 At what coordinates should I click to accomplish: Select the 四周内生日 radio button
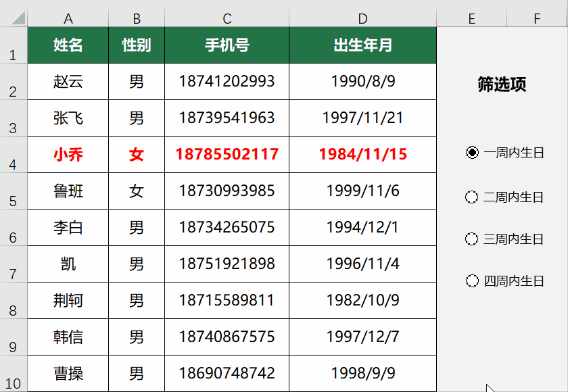click(x=472, y=281)
